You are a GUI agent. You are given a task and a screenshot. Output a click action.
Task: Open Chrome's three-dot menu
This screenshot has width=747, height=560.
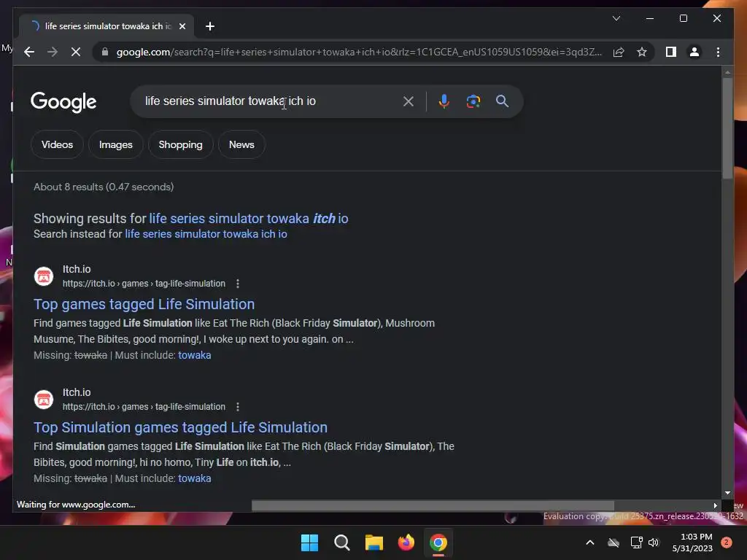point(718,52)
